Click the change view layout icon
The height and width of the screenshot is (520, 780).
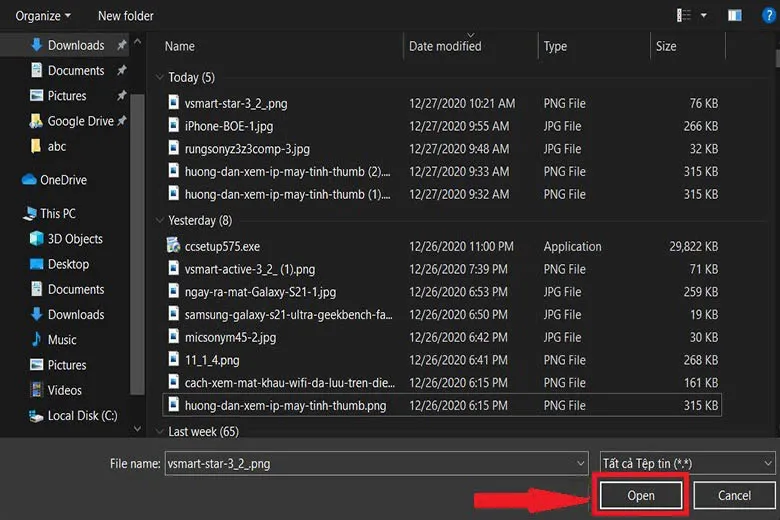(685, 16)
